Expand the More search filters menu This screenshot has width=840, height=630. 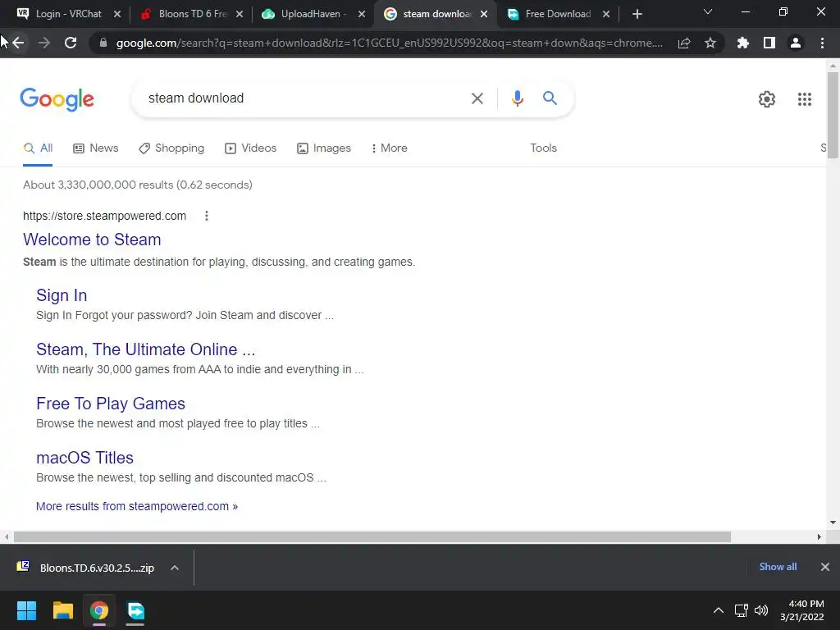390,148
